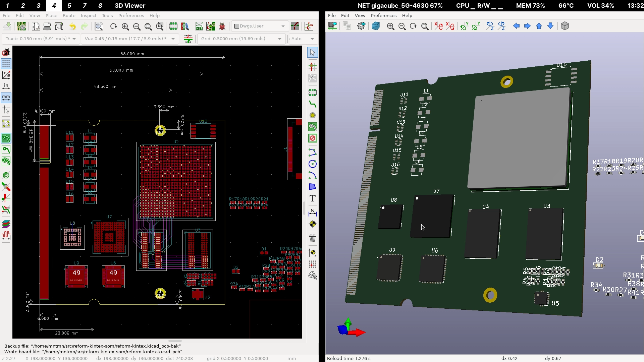Image resolution: width=644 pixels, height=362 pixels.
Task: Switch to workspace 8
Action: coord(100,5)
